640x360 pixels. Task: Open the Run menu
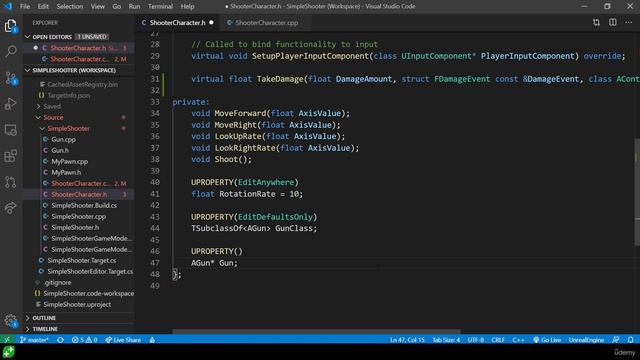[134, 7]
